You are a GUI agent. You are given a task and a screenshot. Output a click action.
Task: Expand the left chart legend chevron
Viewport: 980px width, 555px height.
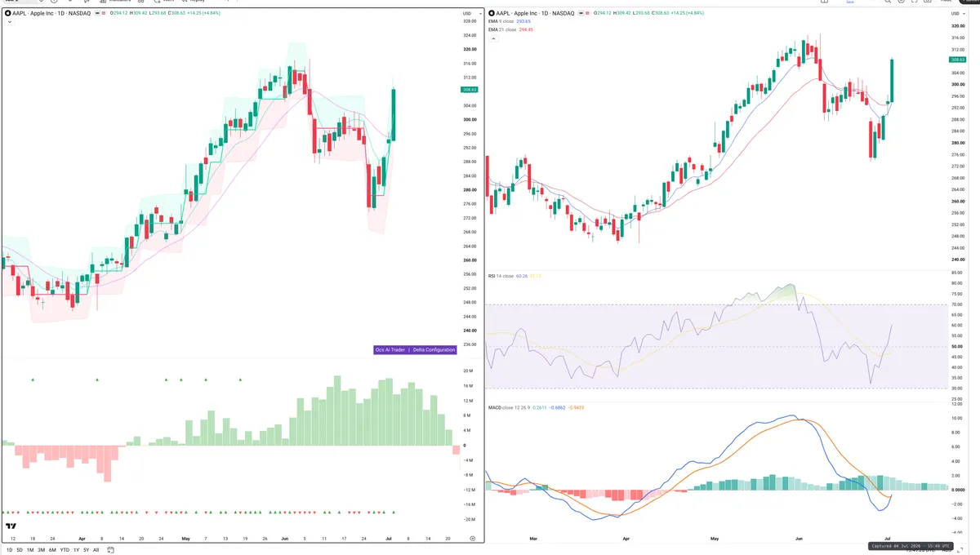[x=9, y=22]
